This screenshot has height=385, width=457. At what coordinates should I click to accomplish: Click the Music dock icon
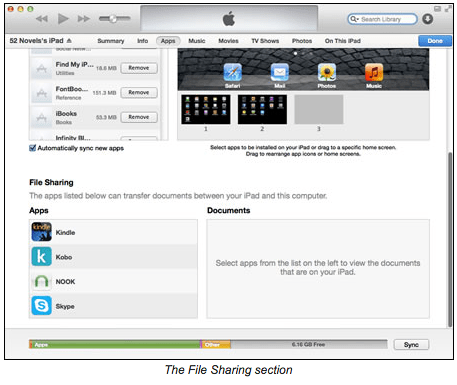point(374,72)
